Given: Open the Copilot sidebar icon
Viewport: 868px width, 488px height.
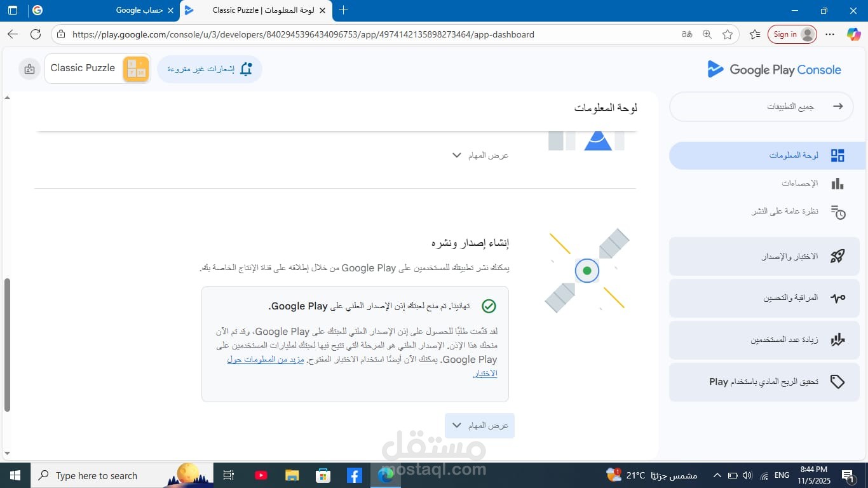Looking at the screenshot, I should pos(853,34).
